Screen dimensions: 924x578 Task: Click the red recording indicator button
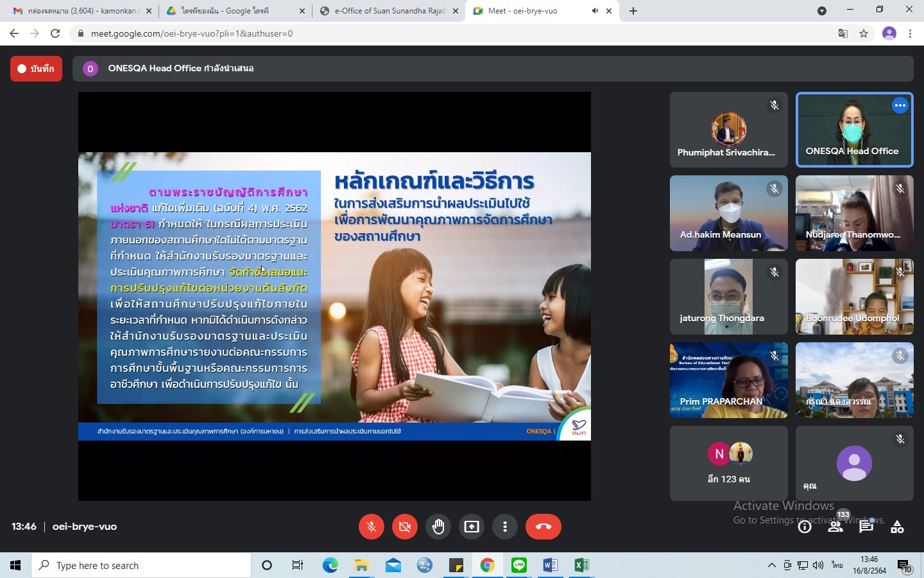pos(36,69)
